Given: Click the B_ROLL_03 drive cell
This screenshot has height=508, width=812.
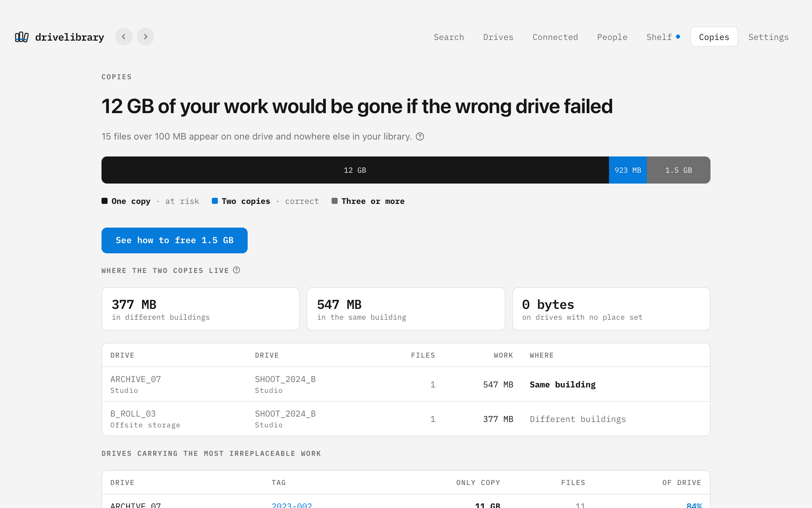Looking at the screenshot, I should [x=133, y=414].
